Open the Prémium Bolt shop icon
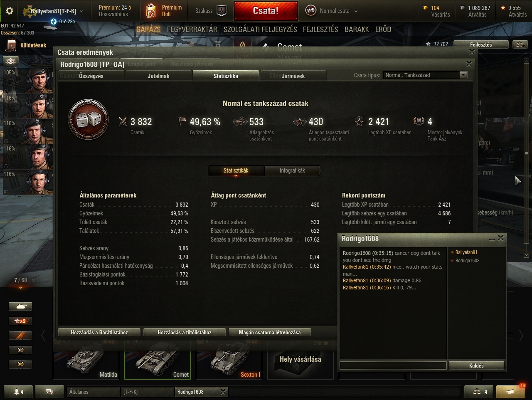This screenshot has width=532, height=400. pos(151,11)
